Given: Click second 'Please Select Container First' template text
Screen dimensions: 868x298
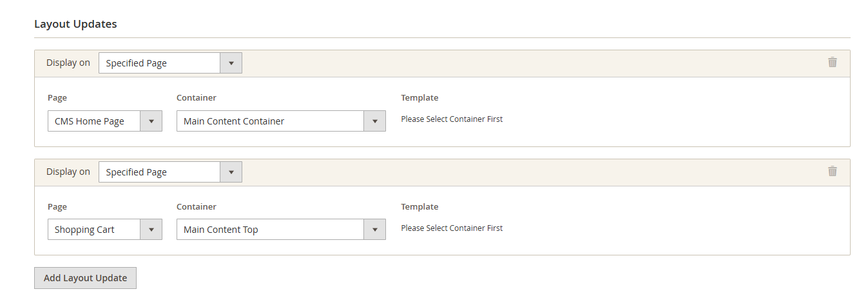Looking at the screenshot, I should (x=452, y=228).
